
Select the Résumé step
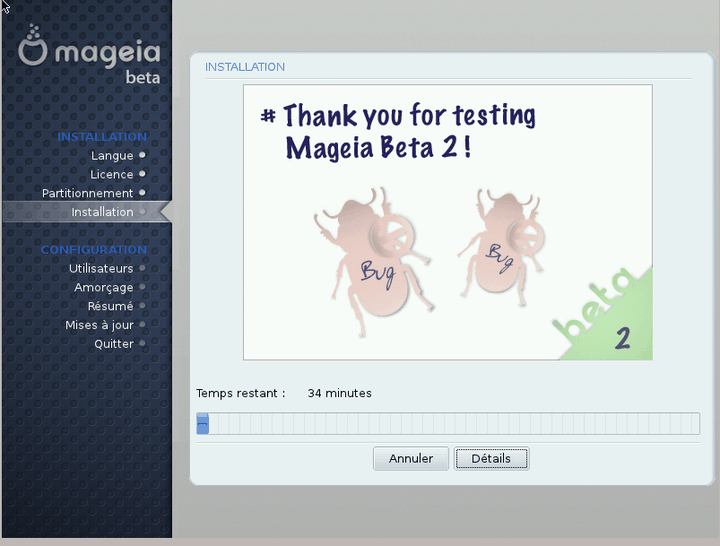110,306
